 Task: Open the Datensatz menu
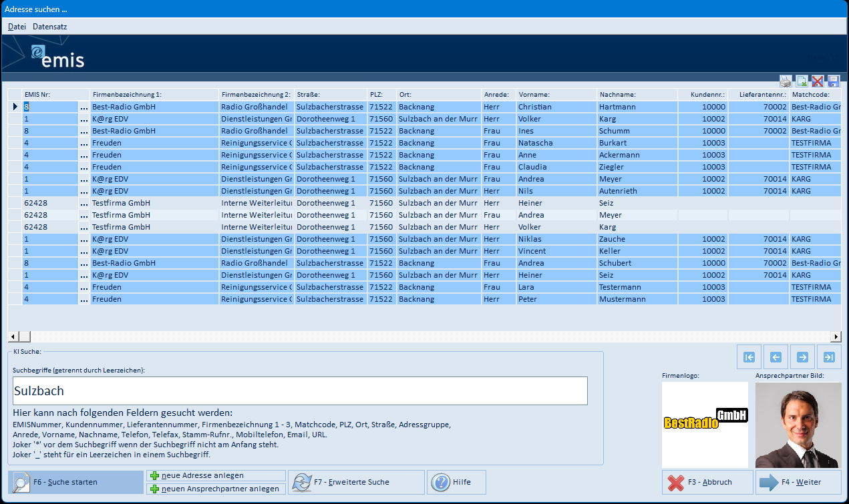tap(50, 27)
